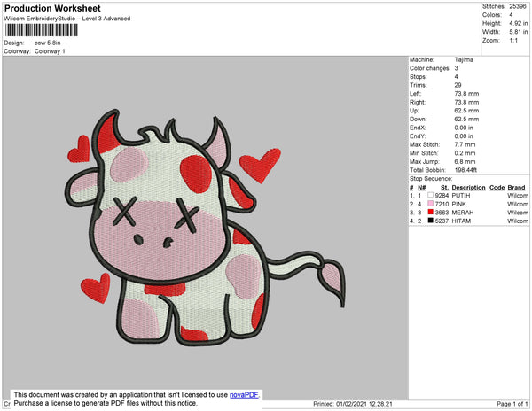Click the zoom value '1:1'
Viewport: 532px width, 411px height.
pos(513,41)
